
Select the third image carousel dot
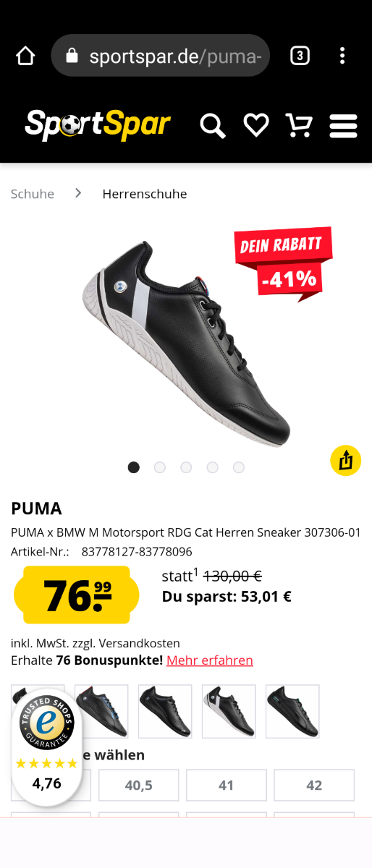186,467
